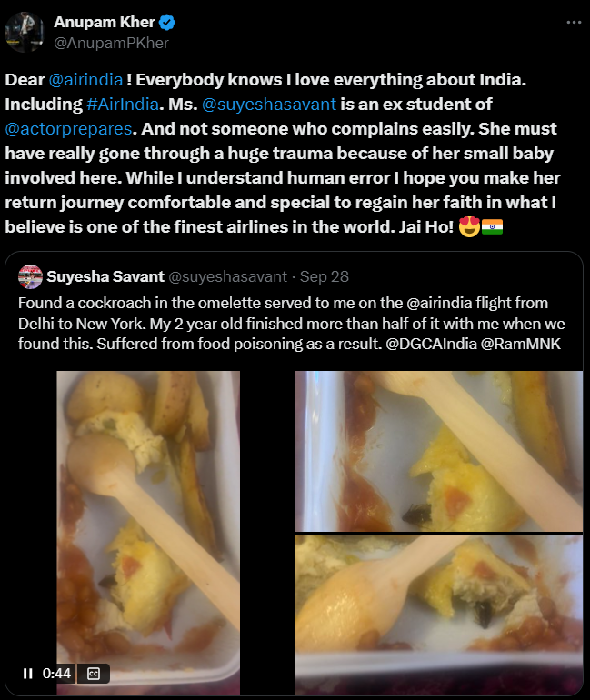Click the quoted tweet text about cockroach
The image size is (590, 700).
[292, 324]
